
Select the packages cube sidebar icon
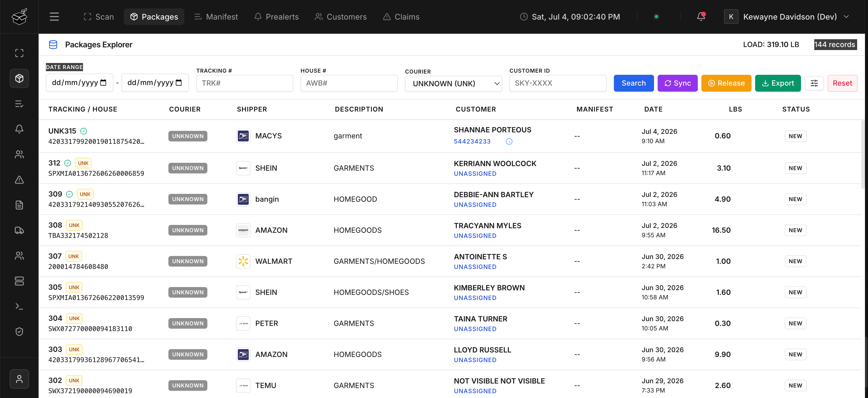click(x=19, y=78)
